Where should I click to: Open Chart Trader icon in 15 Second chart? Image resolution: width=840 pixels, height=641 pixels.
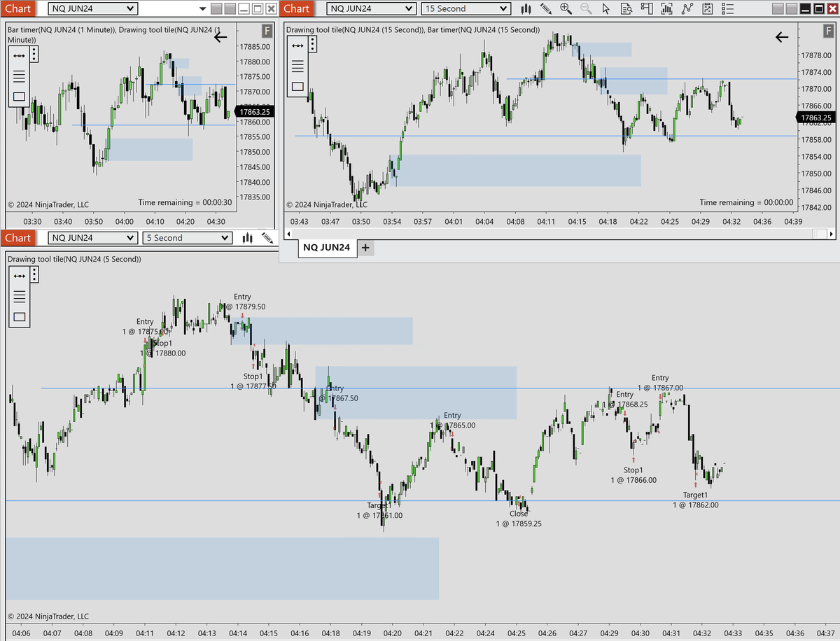coord(647,8)
